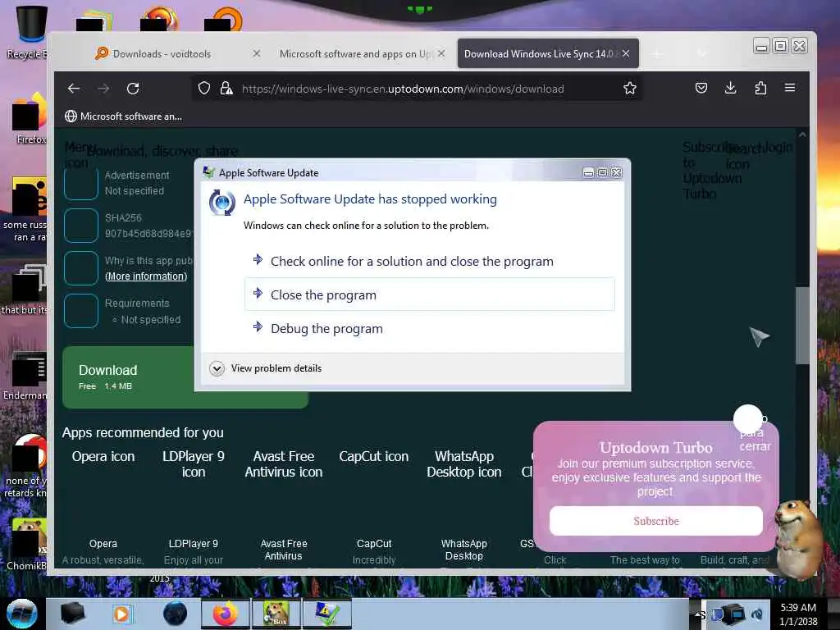Click the network computers tray icon
The height and width of the screenshot is (630, 840).
click(735, 614)
